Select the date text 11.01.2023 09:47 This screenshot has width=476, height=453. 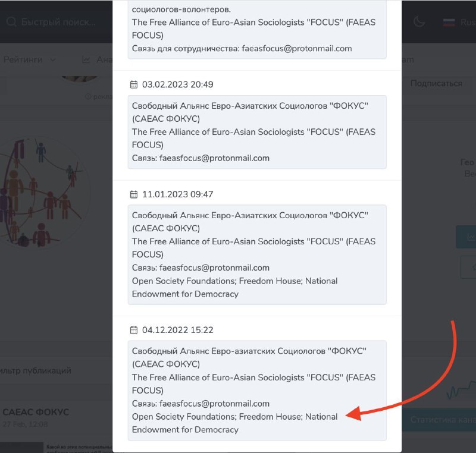(x=177, y=194)
